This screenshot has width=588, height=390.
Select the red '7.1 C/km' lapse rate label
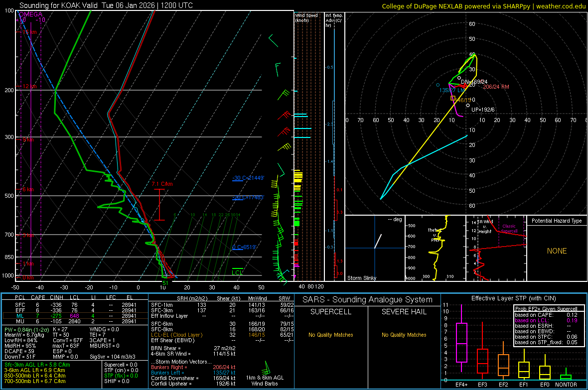(162, 184)
